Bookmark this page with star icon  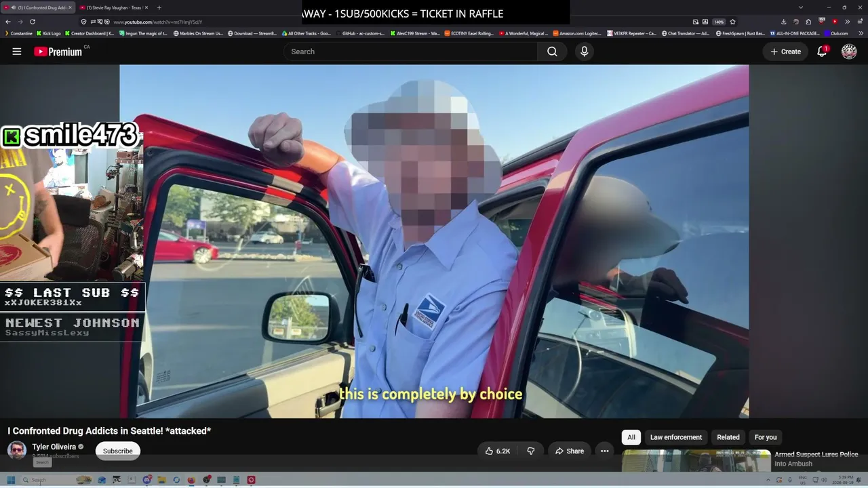coord(732,22)
